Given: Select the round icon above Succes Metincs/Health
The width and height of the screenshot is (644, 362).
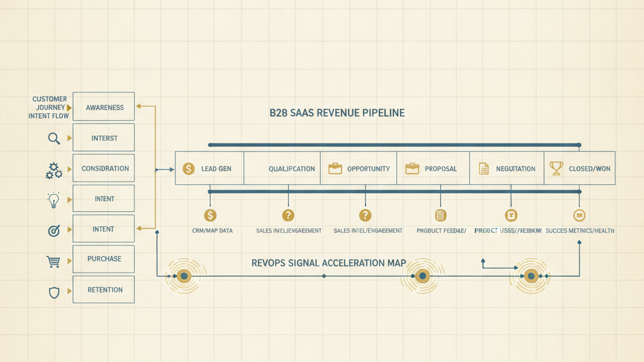Looking at the screenshot, I should click(x=579, y=215).
